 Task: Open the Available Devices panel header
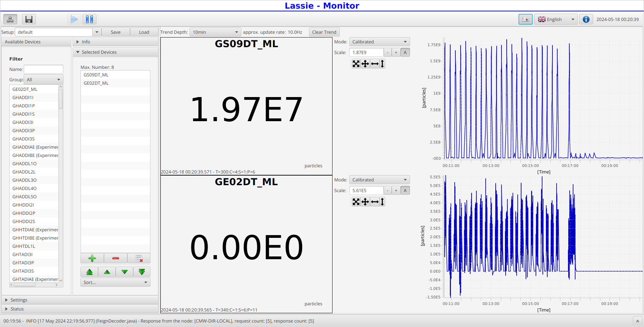pyautogui.click(x=36, y=42)
